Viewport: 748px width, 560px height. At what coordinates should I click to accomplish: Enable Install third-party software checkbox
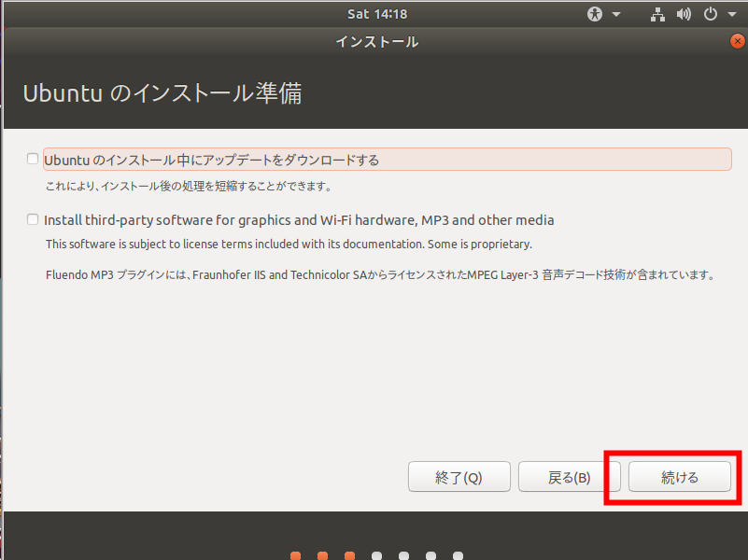point(33,219)
